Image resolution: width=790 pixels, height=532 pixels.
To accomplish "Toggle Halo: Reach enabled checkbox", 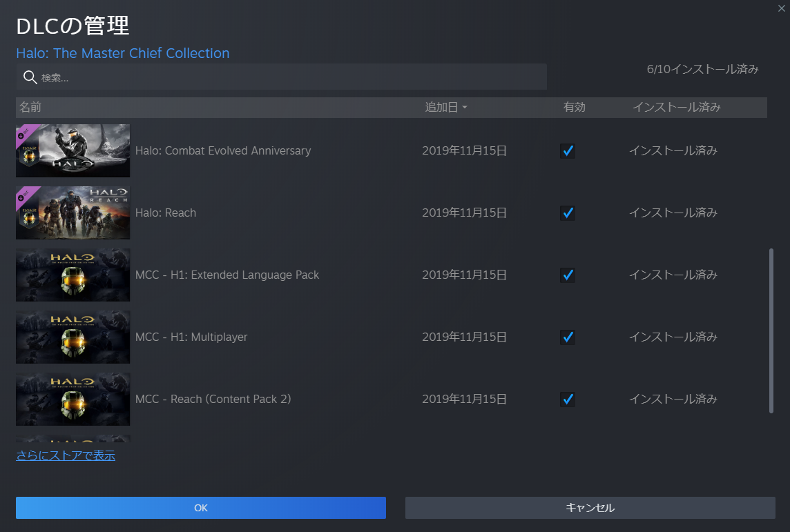I will tap(568, 213).
